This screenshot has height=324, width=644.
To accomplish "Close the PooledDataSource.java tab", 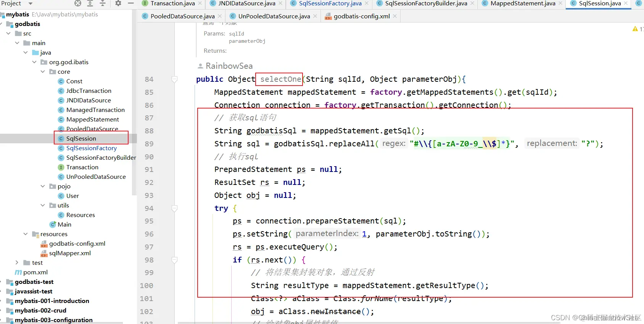I will click(x=220, y=16).
